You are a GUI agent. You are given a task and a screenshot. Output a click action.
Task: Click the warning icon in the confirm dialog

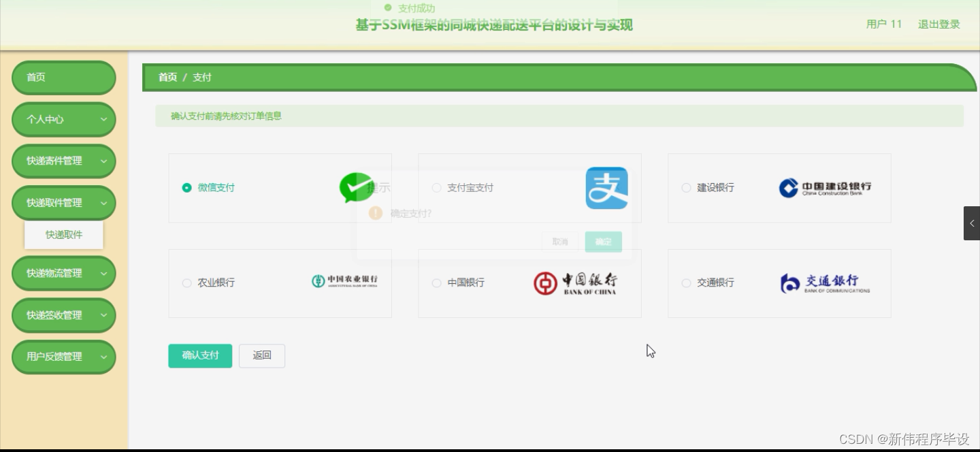pyautogui.click(x=376, y=213)
